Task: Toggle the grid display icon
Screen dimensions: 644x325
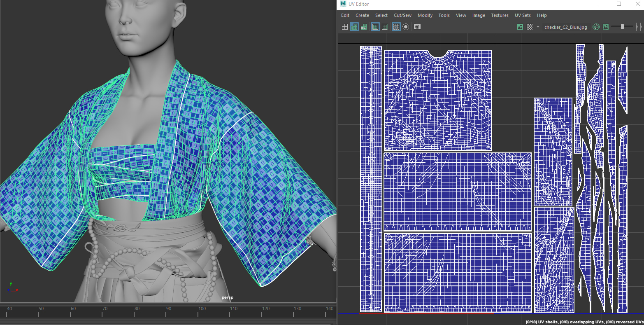Action: click(396, 27)
